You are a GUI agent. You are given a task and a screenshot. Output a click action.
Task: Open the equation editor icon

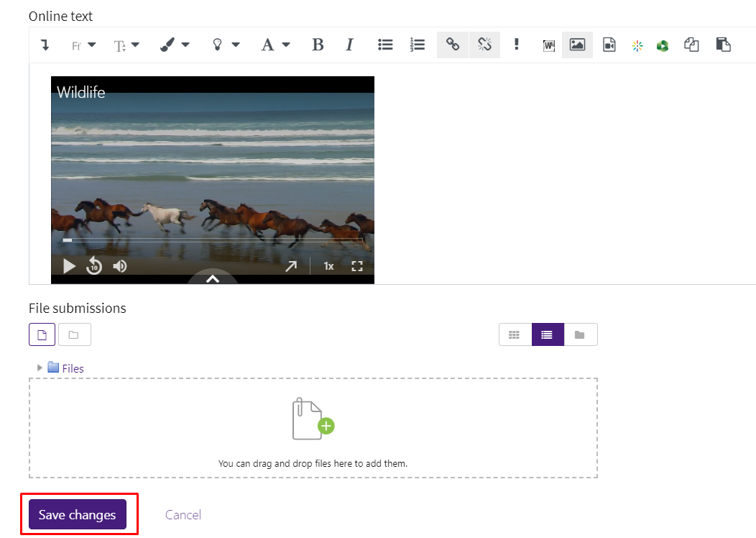(x=637, y=45)
